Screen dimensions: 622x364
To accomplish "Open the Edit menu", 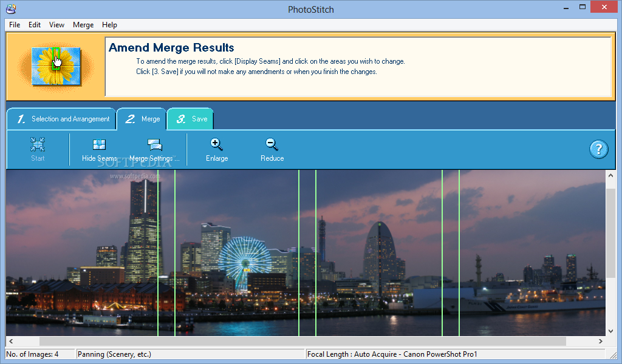I will [x=35, y=24].
